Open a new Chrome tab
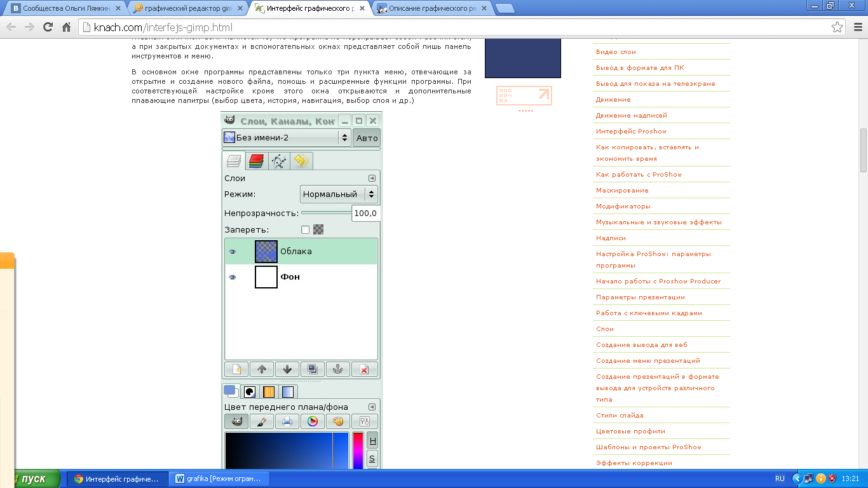868x488 pixels. click(x=505, y=8)
